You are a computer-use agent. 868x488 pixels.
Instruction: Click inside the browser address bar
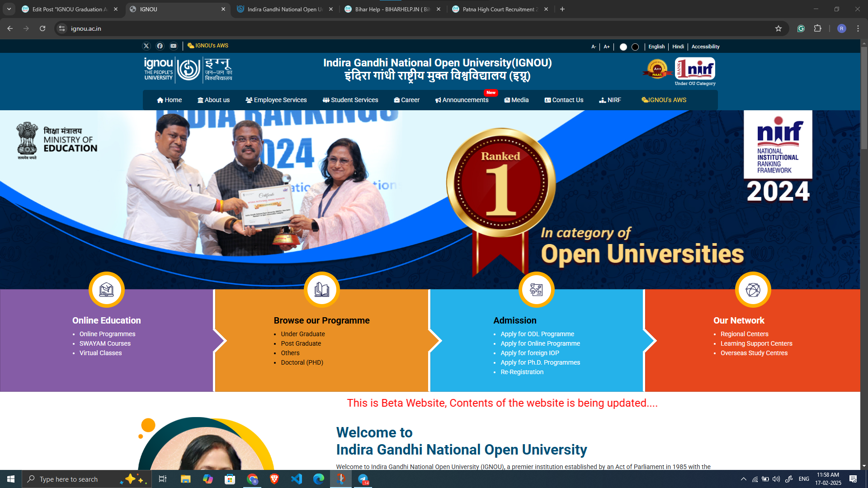coord(181,28)
